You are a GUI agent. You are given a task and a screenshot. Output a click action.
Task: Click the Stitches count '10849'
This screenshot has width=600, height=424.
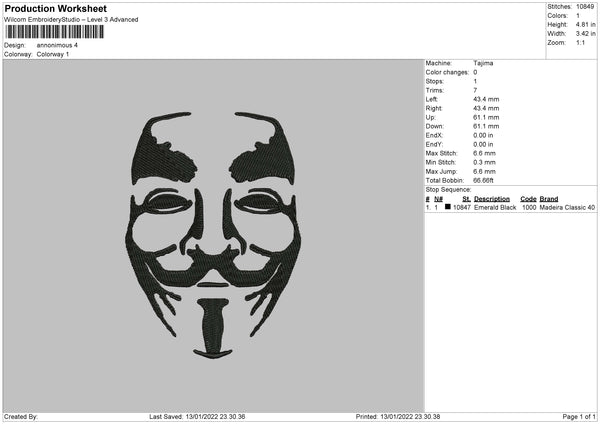(x=585, y=7)
